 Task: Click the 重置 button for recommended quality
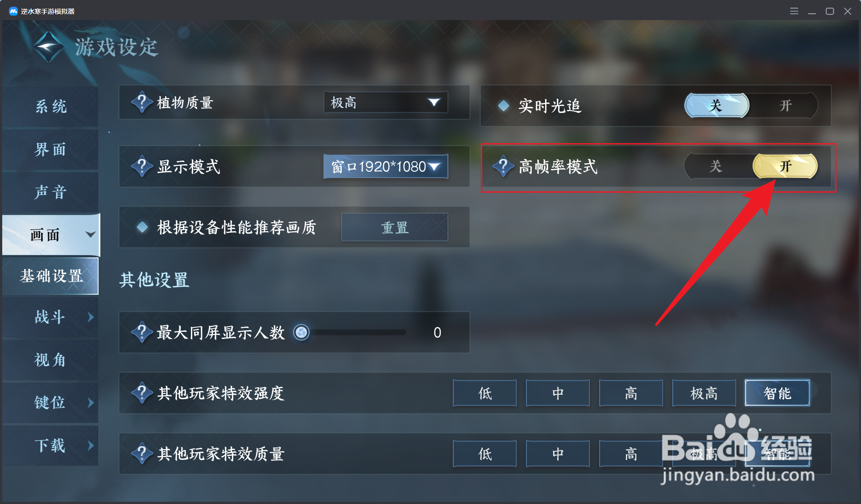pyautogui.click(x=395, y=227)
